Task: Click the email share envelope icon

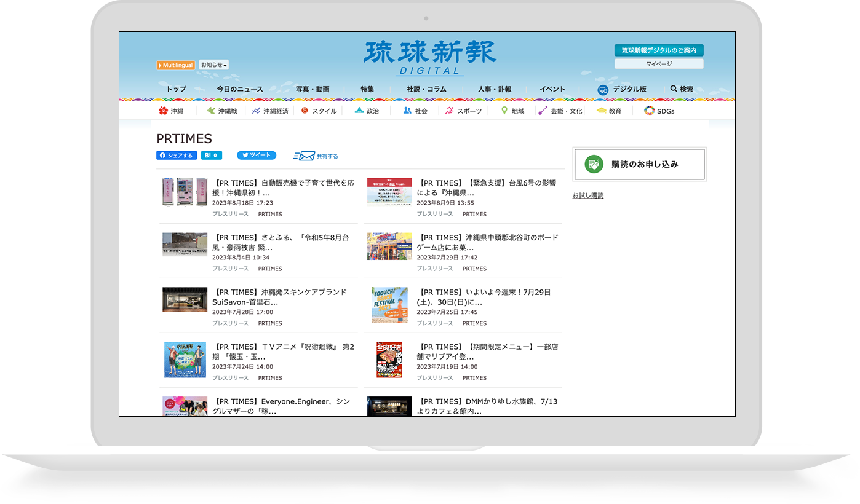Action: coord(304,156)
